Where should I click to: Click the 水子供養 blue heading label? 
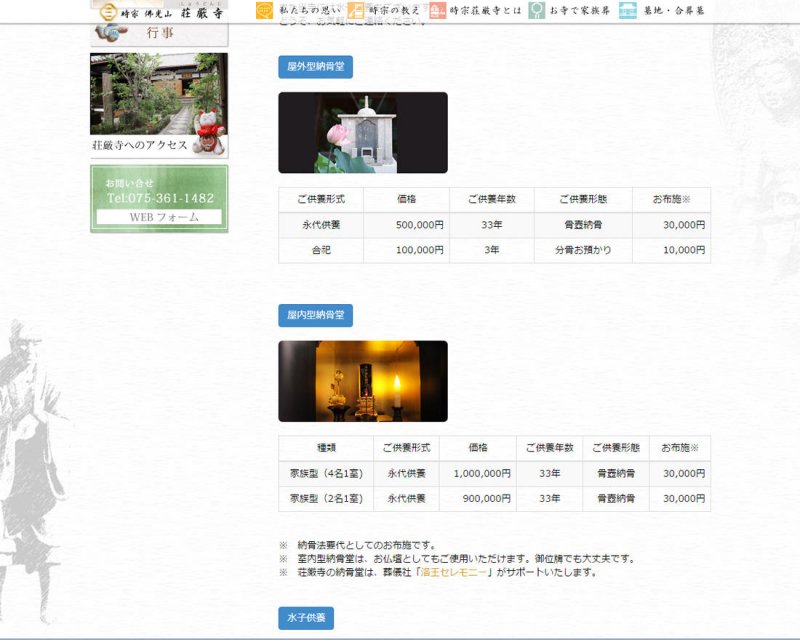pyautogui.click(x=306, y=618)
